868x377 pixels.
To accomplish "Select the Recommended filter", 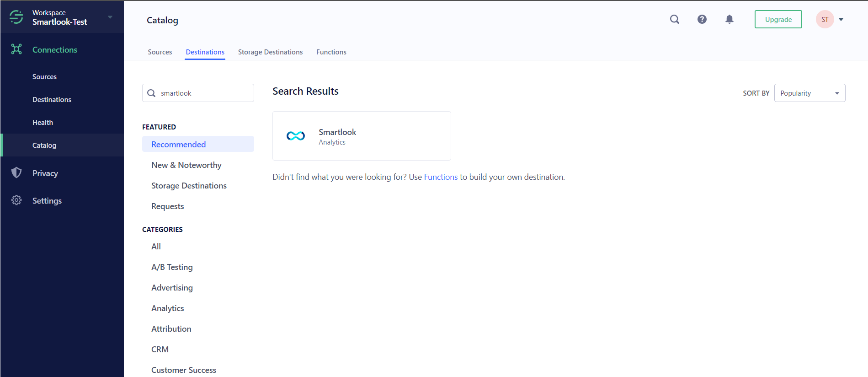I will pyautogui.click(x=198, y=144).
